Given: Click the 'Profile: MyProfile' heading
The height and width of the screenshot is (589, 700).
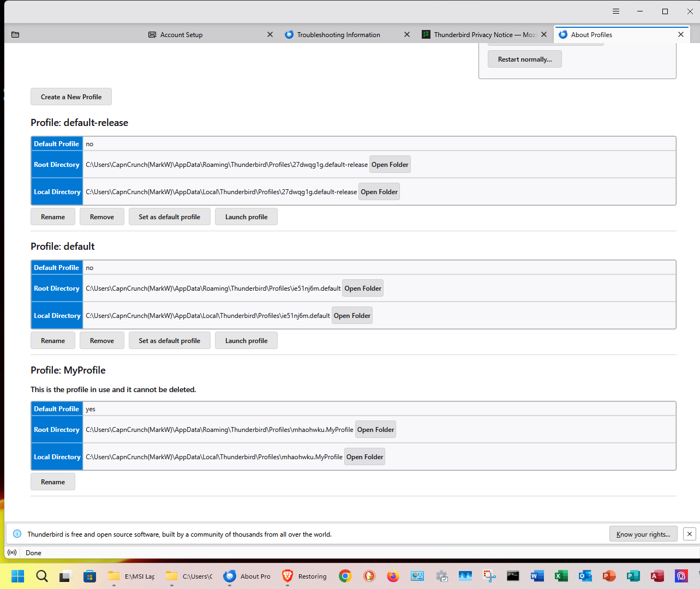Looking at the screenshot, I should pyautogui.click(x=68, y=370).
